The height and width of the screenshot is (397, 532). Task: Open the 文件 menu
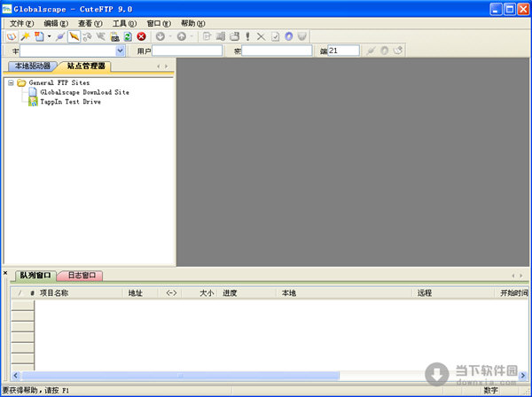(x=21, y=22)
